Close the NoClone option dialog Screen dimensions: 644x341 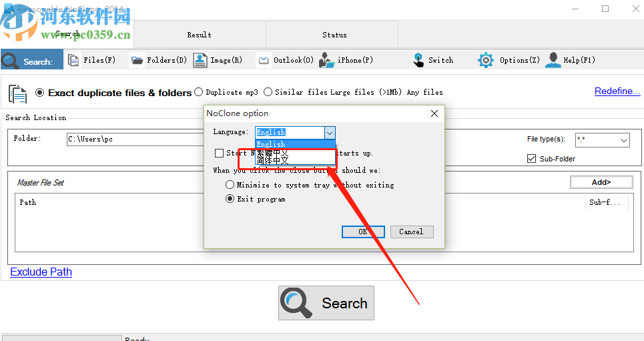pos(434,113)
